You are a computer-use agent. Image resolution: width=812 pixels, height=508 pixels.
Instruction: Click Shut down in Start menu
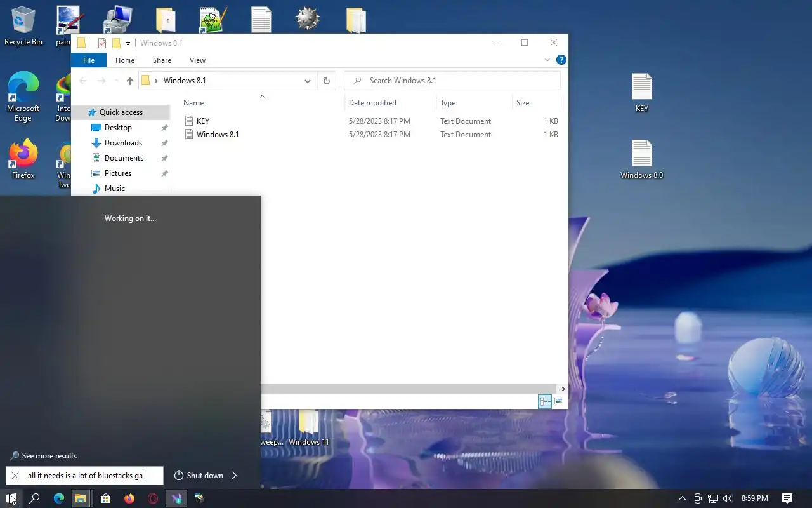199,475
